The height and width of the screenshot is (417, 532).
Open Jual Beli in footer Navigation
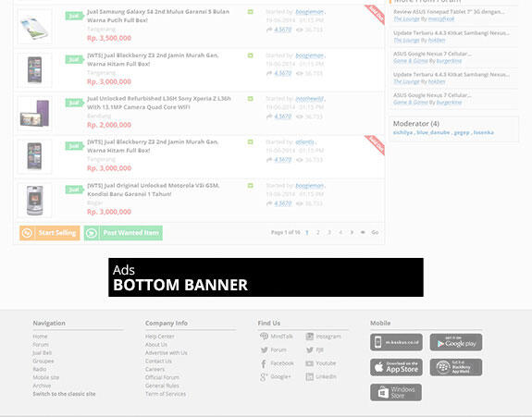(x=42, y=352)
